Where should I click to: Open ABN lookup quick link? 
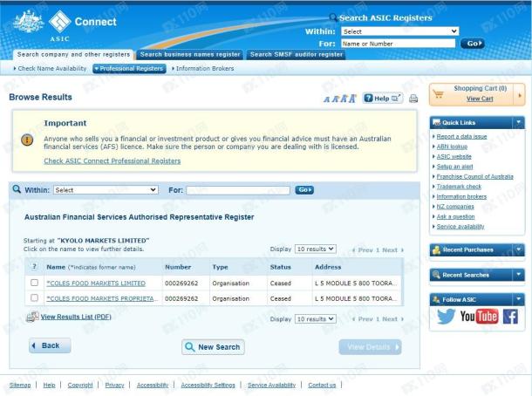point(452,147)
